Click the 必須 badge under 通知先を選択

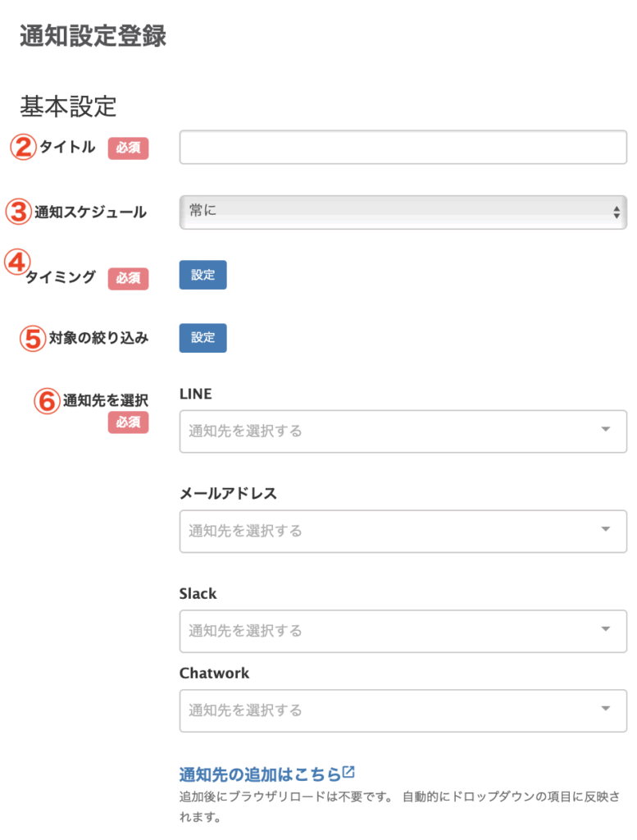(x=128, y=422)
